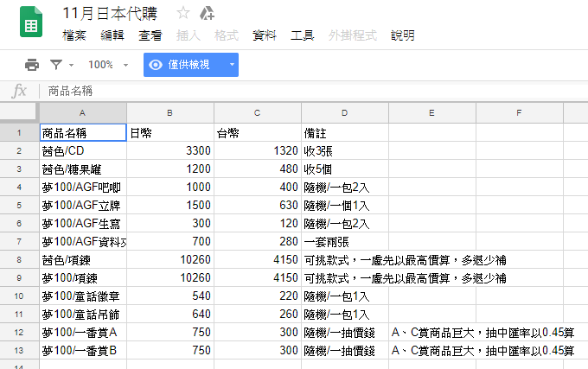Select row 8 header
This screenshot has height=369, width=588.
coord(19,259)
